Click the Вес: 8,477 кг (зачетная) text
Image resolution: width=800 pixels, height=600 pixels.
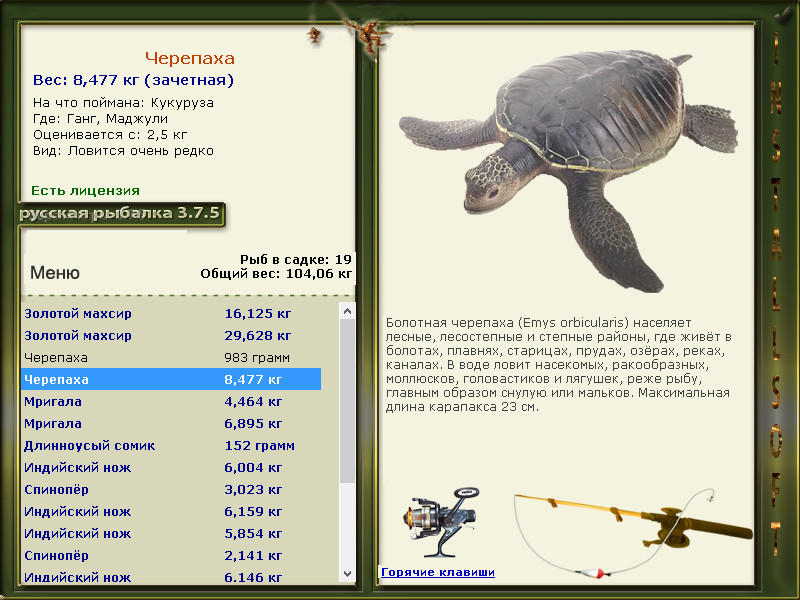[133, 80]
